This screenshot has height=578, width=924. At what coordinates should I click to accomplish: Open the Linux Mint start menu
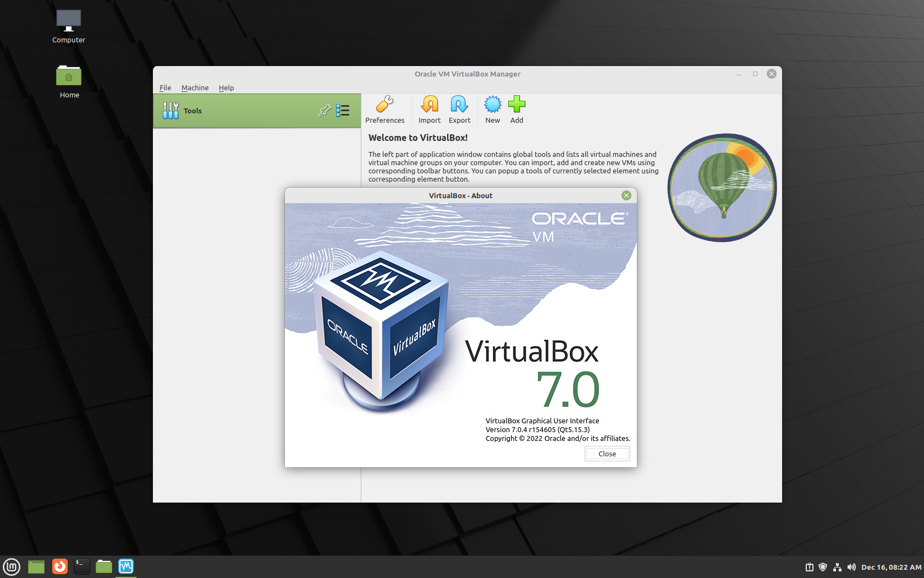click(x=12, y=566)
